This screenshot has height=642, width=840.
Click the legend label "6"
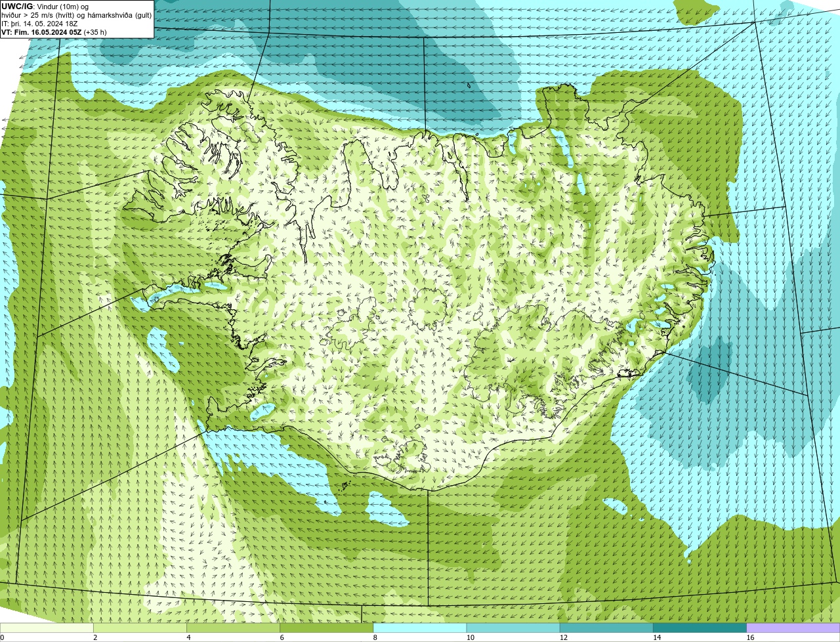[282, 637]
